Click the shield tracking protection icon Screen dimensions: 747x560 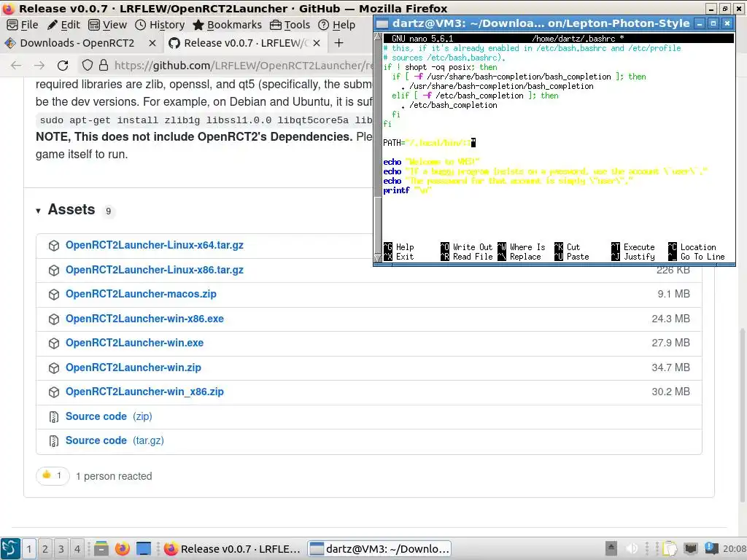[88, 65]
